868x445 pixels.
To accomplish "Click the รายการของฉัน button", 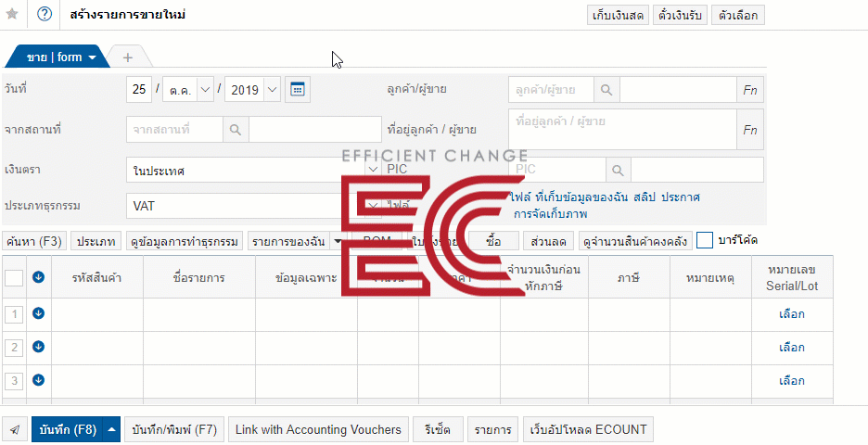I will [288, 241].
